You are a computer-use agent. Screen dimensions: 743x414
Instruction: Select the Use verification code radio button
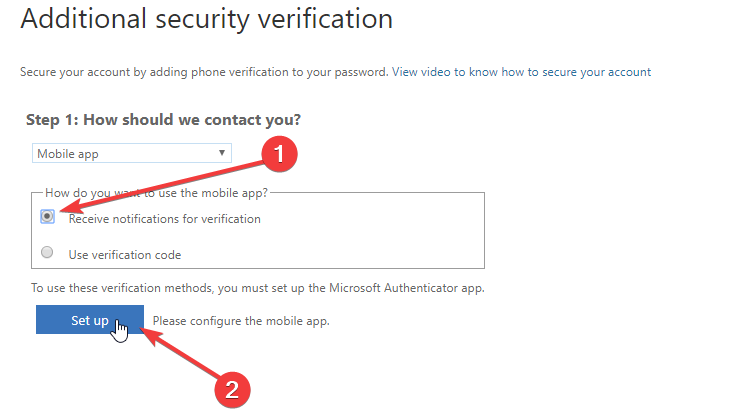47,252
